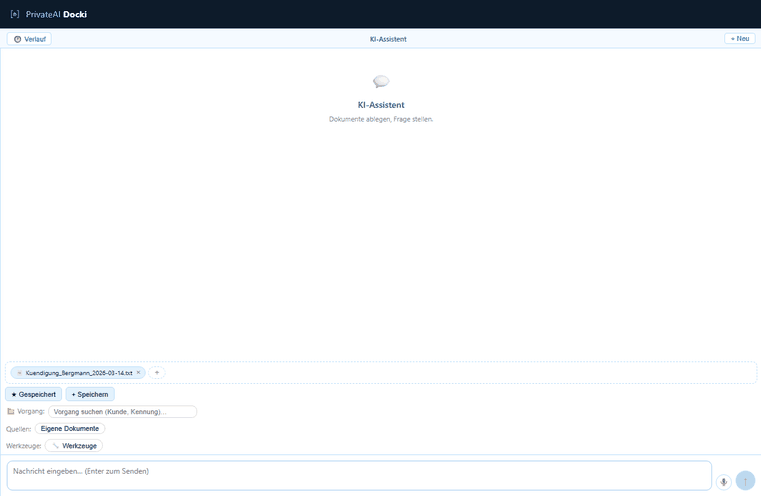The image size is (761, 496).
Task: Remove attached Kuendigung_Bergmann file chip
Action: [138, 372]
